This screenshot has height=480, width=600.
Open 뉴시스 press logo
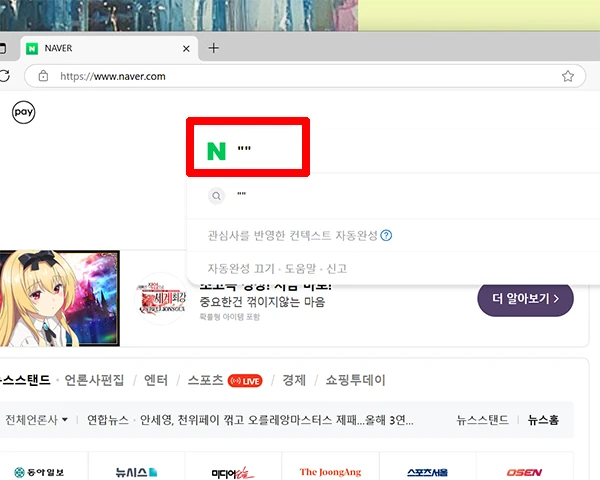136,472
